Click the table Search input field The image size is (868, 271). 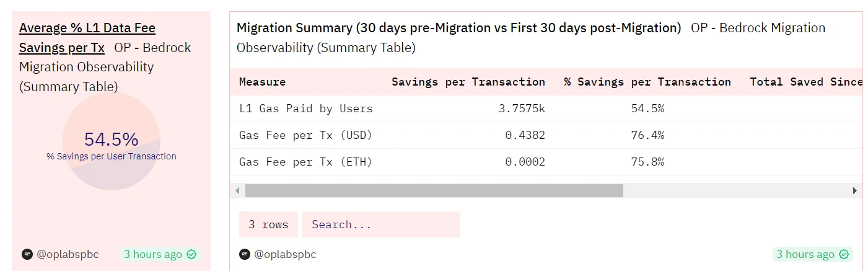[380, 224]
